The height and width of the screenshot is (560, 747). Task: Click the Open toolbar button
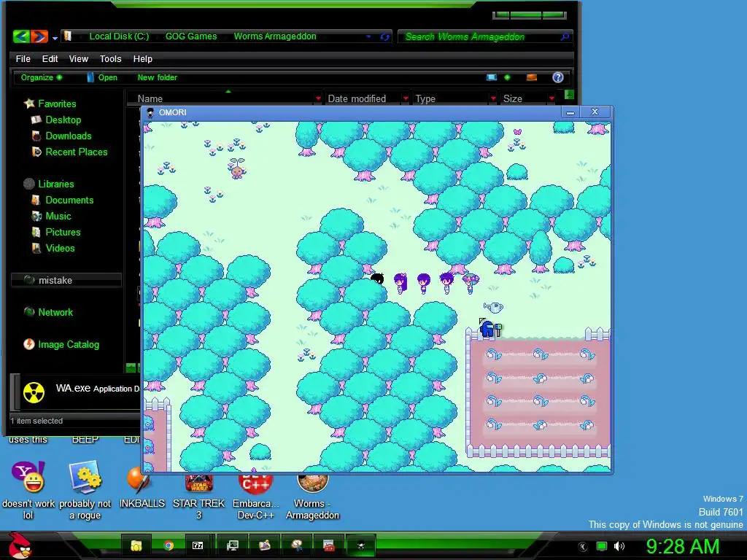(x=102, y=77)
